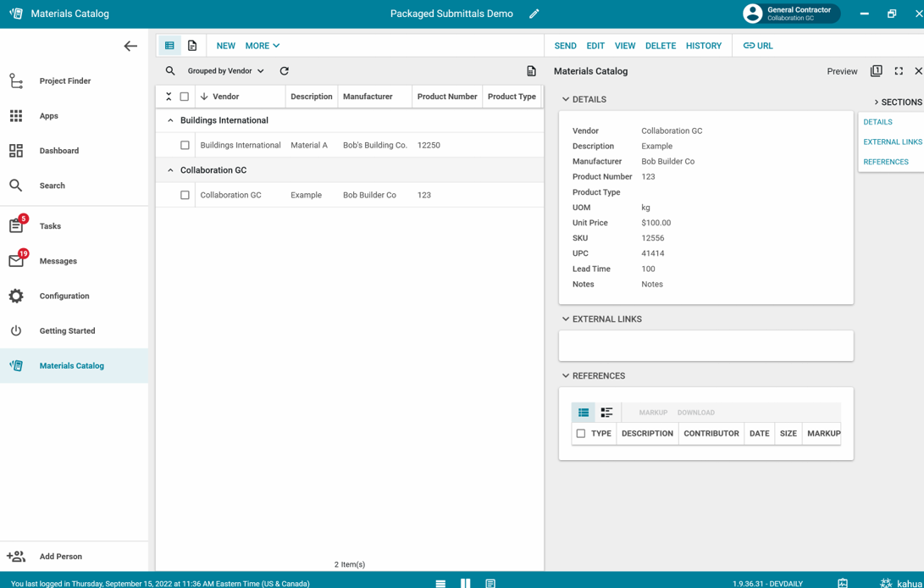Open Messages with 19 unread badge
The width and height of the screenshot is (924, 588).
point(58,261)
